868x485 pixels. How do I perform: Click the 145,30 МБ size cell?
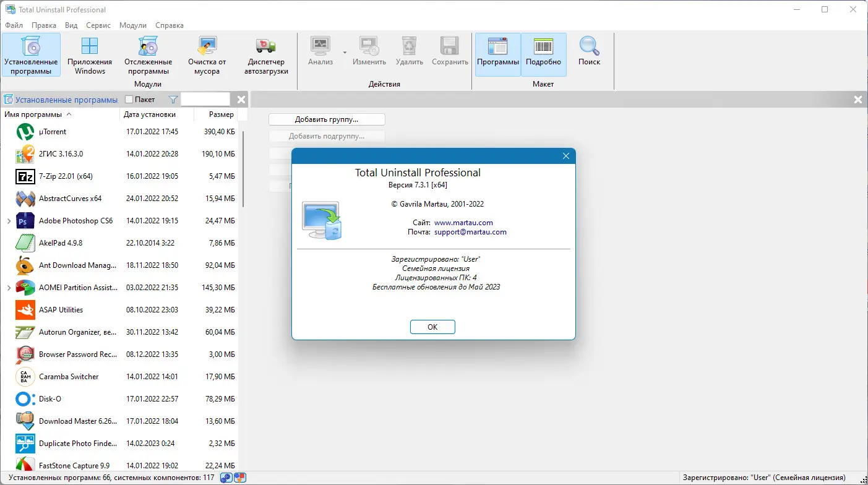[219, 288]
